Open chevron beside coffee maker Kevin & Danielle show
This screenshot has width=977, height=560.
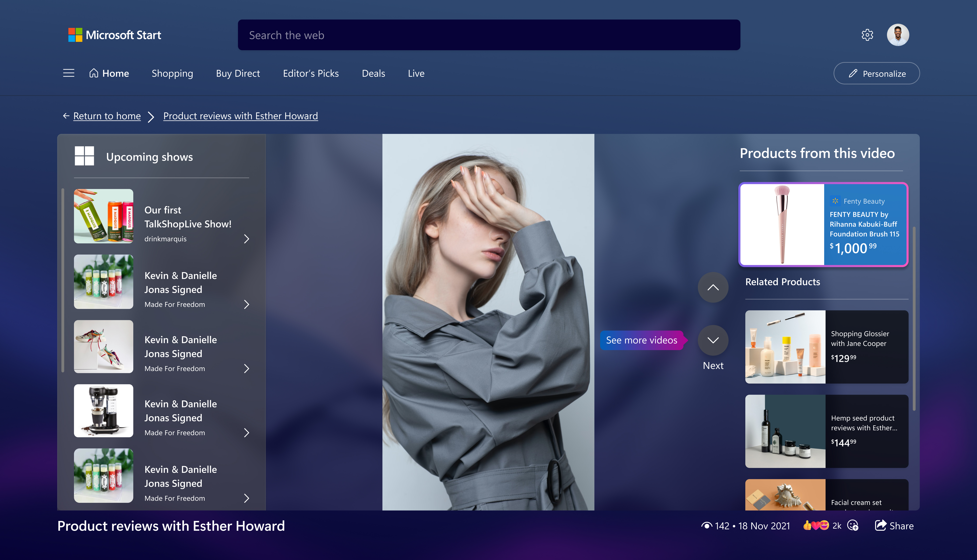(x=247, y=433)
